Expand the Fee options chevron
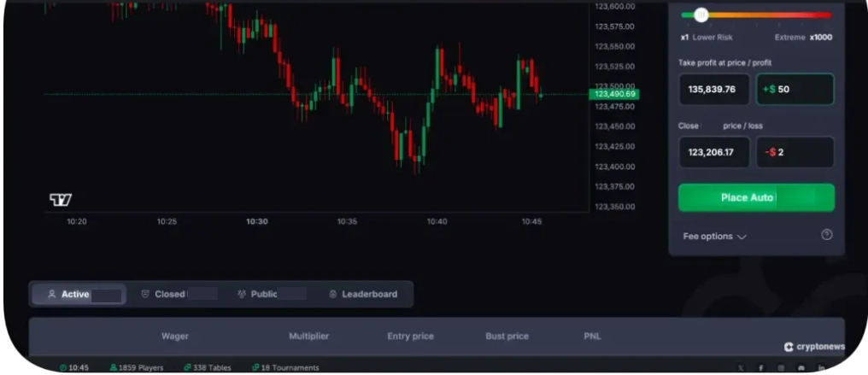This screenshot has height=375, width=868. 742,237
